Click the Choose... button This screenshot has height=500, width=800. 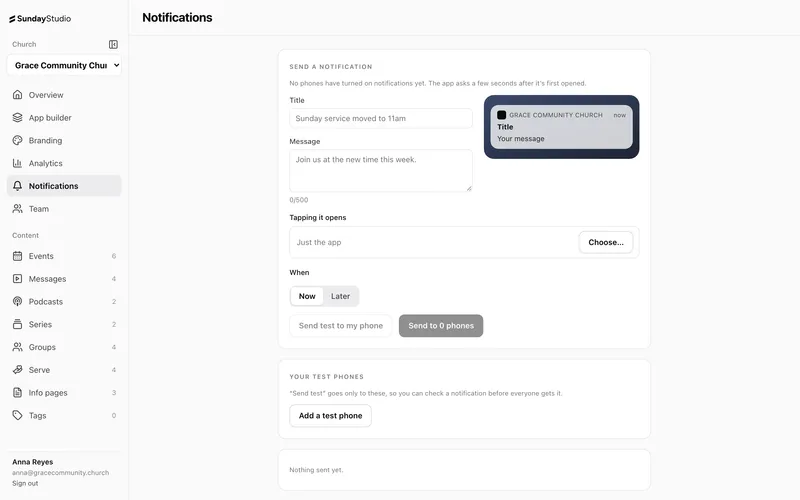pos(606,242)
